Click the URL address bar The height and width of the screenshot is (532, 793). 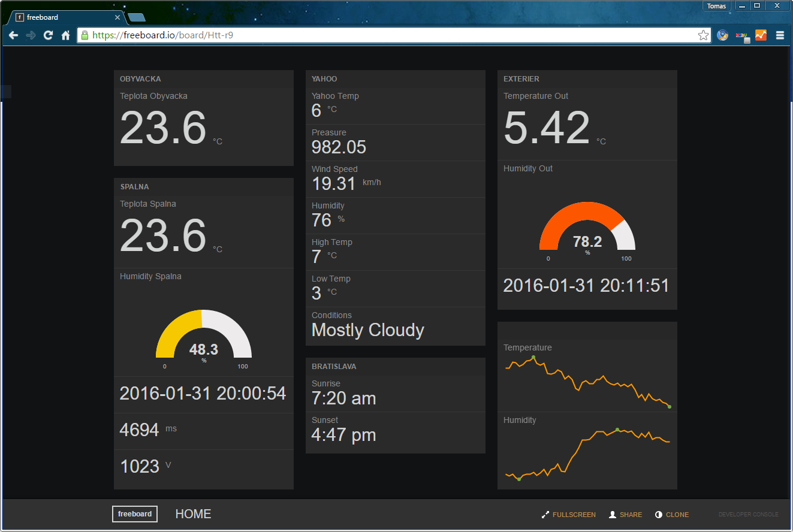pos(390,35)
